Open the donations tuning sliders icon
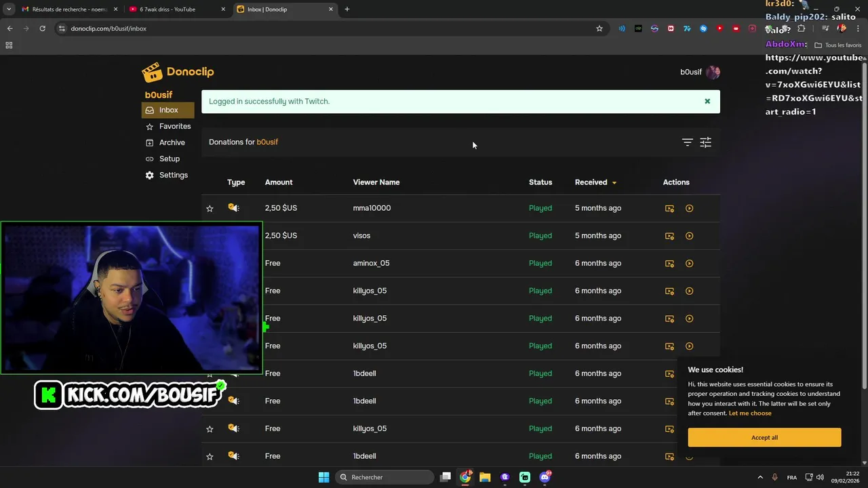The height and width of the screenshot is (488, 868). coord(706,142)
